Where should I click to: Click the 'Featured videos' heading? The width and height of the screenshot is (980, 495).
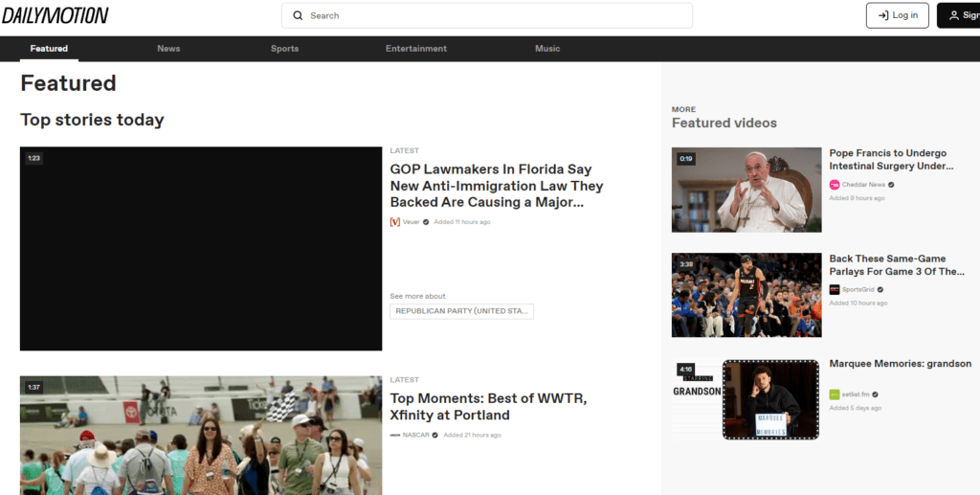click(x=724, y=124)
